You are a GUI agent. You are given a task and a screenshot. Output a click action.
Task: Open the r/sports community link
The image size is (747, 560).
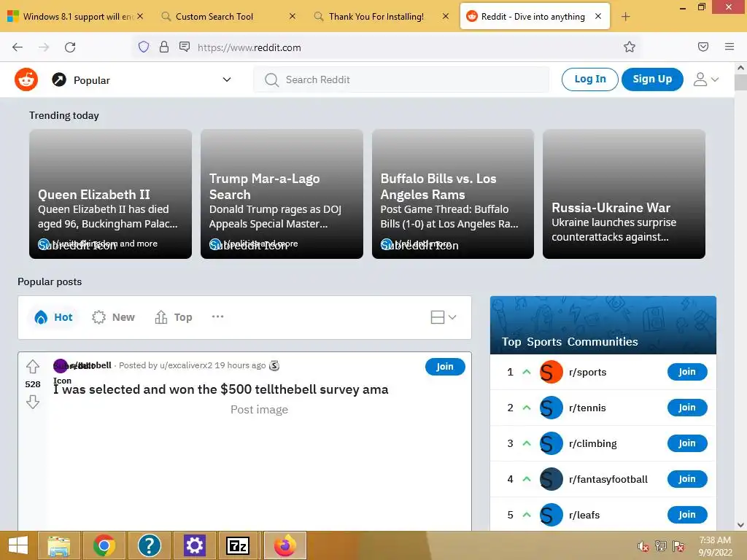click(587, 372)
